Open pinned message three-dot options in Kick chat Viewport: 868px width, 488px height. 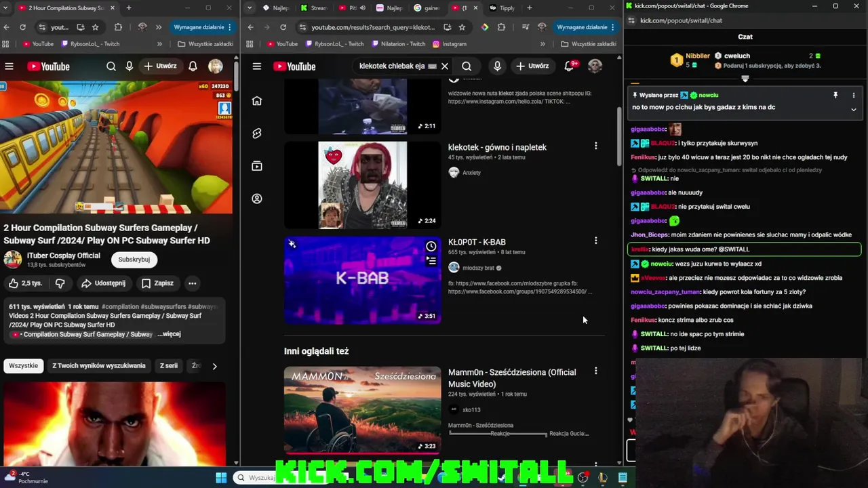[854, 96]
